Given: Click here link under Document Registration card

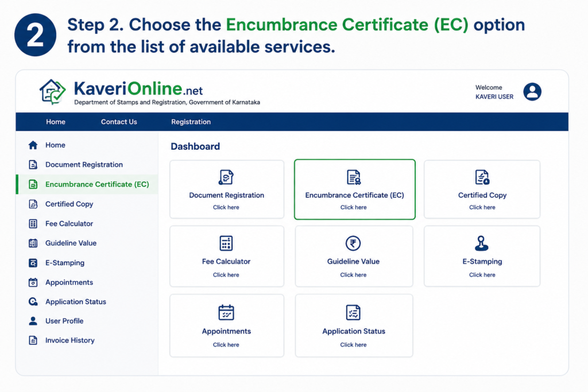Looking at the screenshot, I should [226, 207].
